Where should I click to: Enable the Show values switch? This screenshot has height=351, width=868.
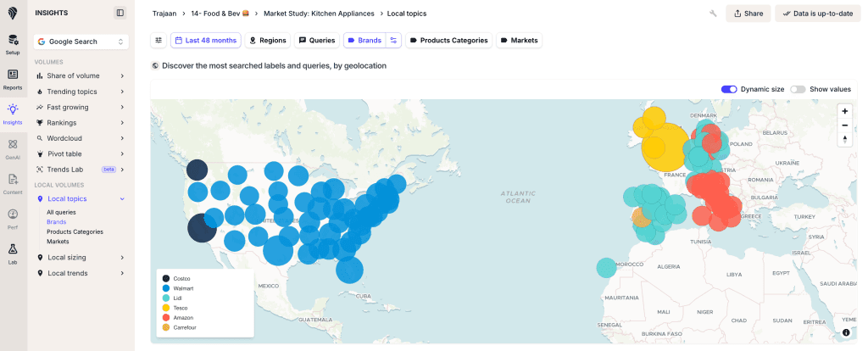pyautogui.click(x=798, y=89)
